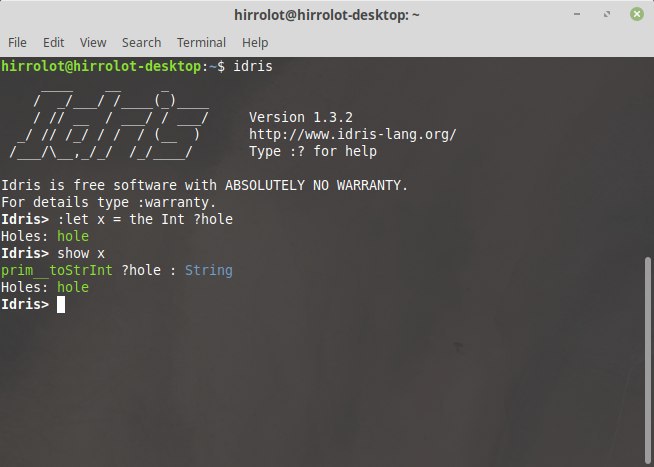Open the Edit menu
654x467 pixels.
[x=53, y=43]
